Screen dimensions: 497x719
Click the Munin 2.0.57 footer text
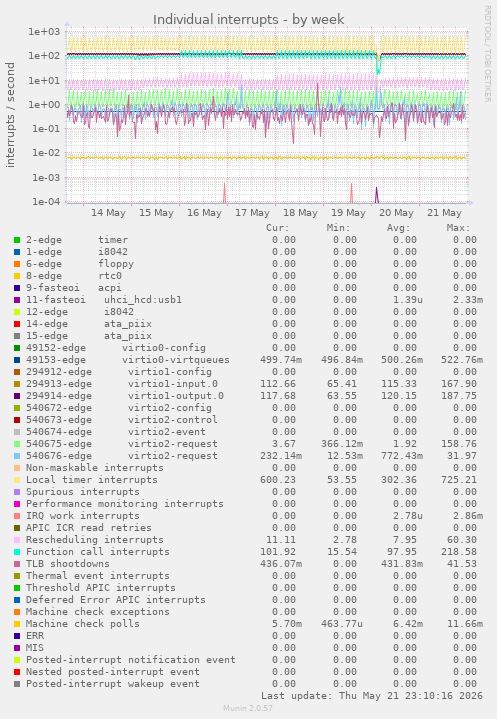click(x=248, y=708)
